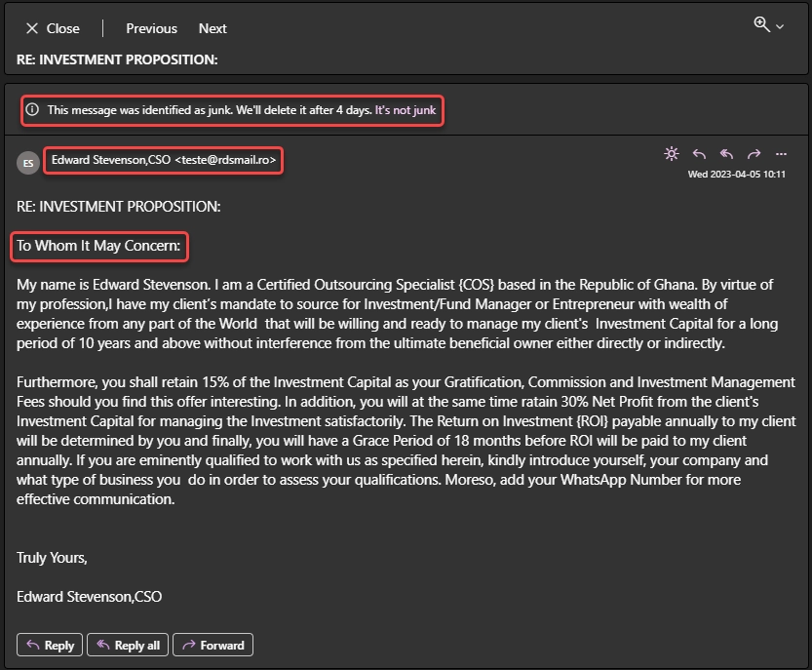The width and height of the screenshot is (812, 670).
Task: Go to the Previous message
Action: pyautogui.click(x=151, y=28)
